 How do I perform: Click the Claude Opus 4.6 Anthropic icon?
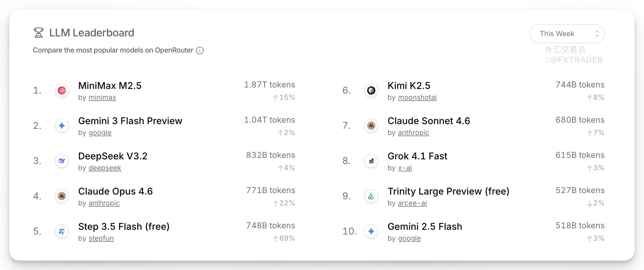tap(62, 196)
